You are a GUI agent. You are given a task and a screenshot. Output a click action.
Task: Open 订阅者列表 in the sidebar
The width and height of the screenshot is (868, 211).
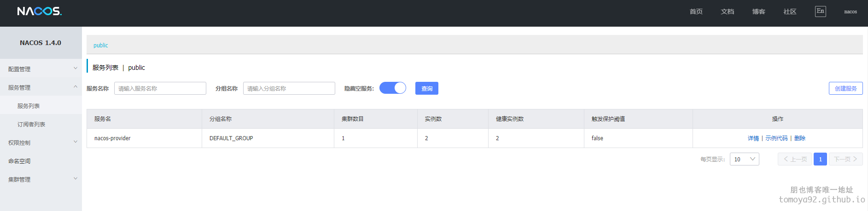[x=41, y=124]
